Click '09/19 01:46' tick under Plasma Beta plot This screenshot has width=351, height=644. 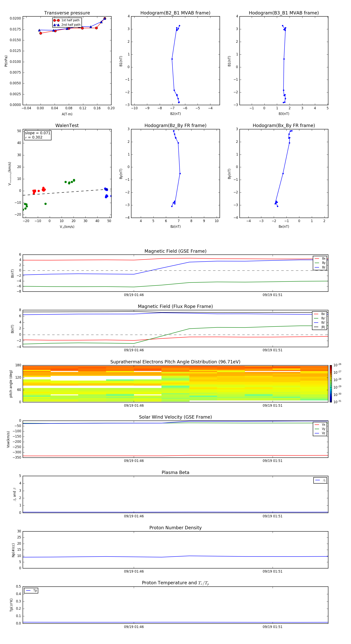point(134,516)
